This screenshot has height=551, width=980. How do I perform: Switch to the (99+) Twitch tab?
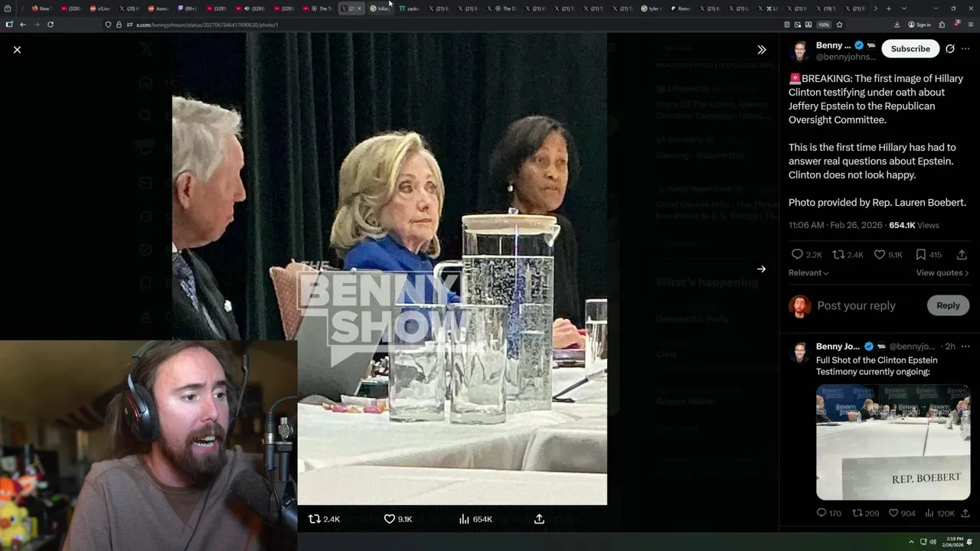tap(187, 8)
